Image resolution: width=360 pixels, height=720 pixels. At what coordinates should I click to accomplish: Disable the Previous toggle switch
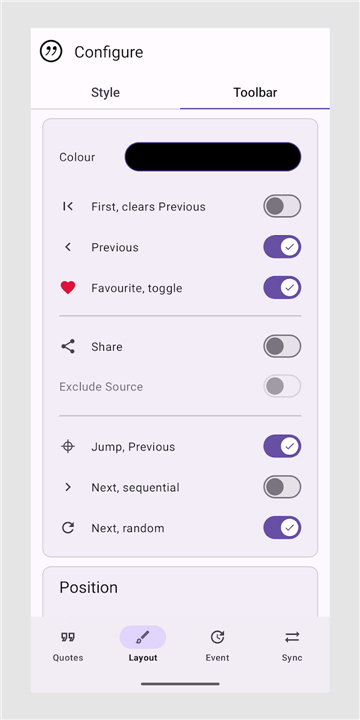[x=282, y=247]
